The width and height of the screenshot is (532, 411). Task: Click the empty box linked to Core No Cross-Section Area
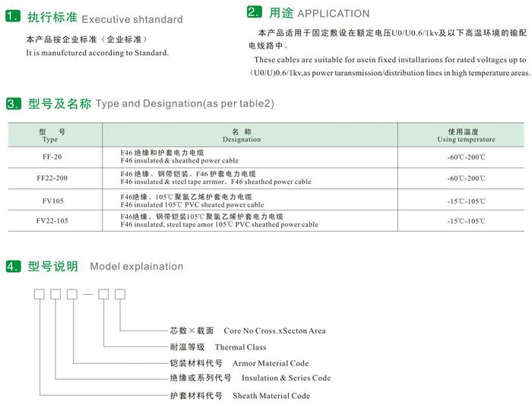click(x=119, y=295)
